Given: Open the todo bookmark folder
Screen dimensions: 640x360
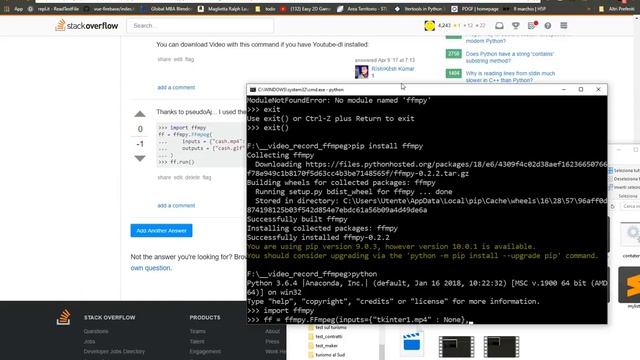Looking at the screenshot, I should [x=266, y=9].
